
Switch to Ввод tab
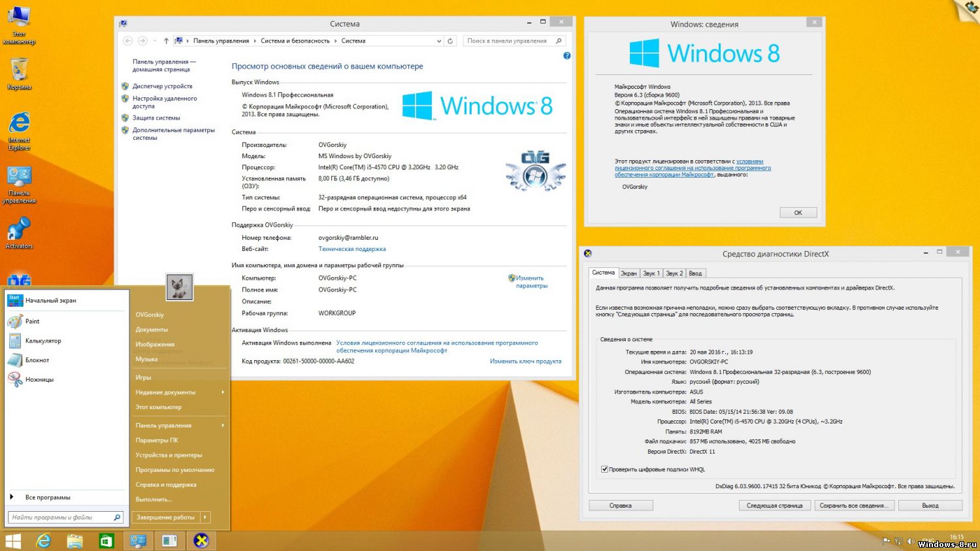point(695,273)
